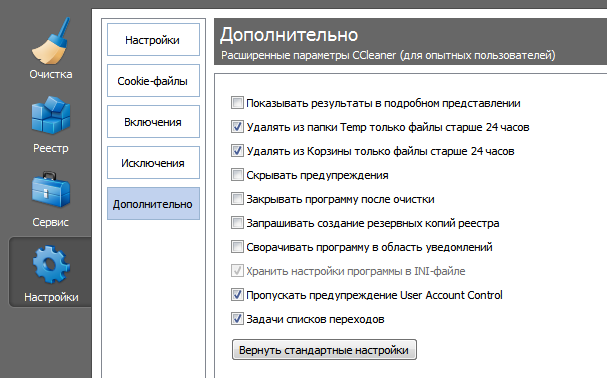607x378 pixels.
Task: Open the Реестр blue cubes icon
Action: 51,115
